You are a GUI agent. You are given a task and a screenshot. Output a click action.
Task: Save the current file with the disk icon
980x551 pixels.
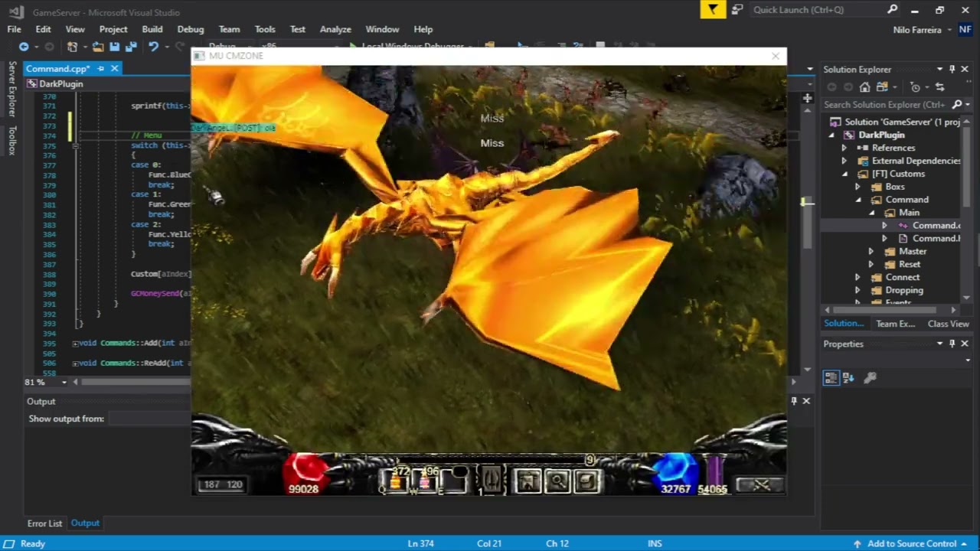114,47
